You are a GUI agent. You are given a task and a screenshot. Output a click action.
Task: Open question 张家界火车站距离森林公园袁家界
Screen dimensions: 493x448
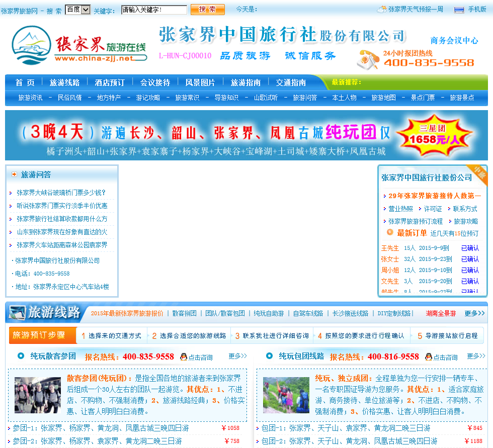(62, 245)
